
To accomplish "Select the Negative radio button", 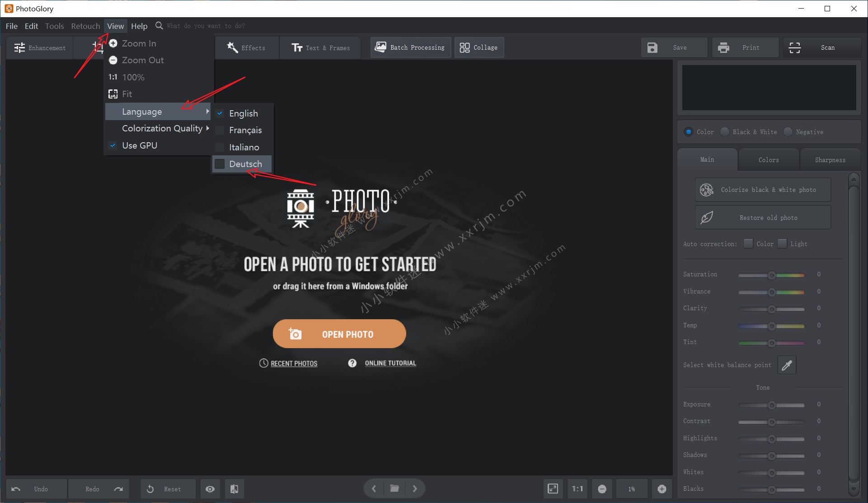I will 788,132.
